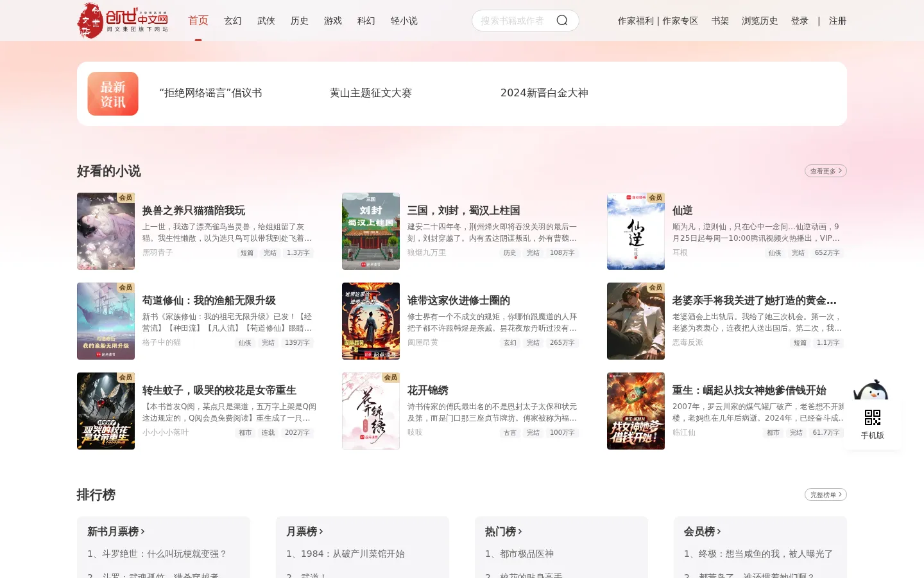Open the 轻小说 category tab
This screenshot has width=924, height=578.
404,21
